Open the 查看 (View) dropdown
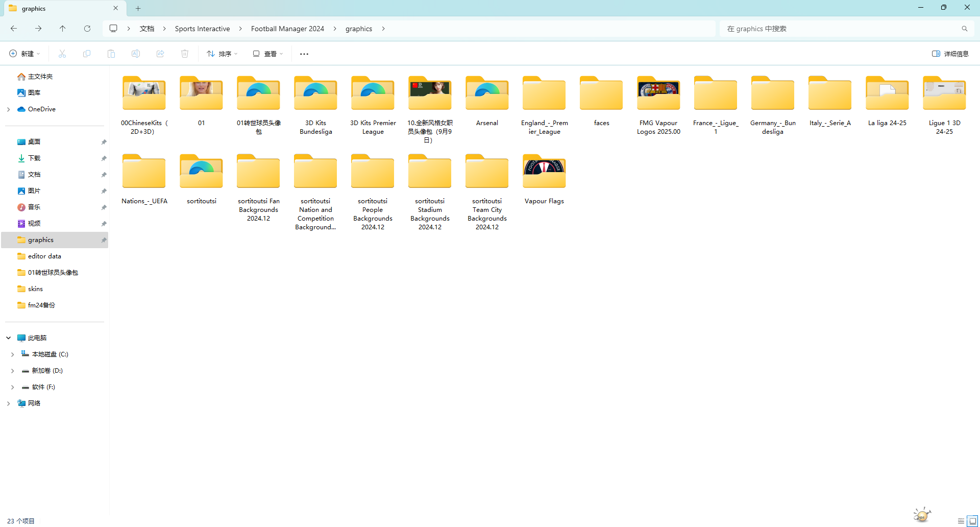 click(267, 54)
